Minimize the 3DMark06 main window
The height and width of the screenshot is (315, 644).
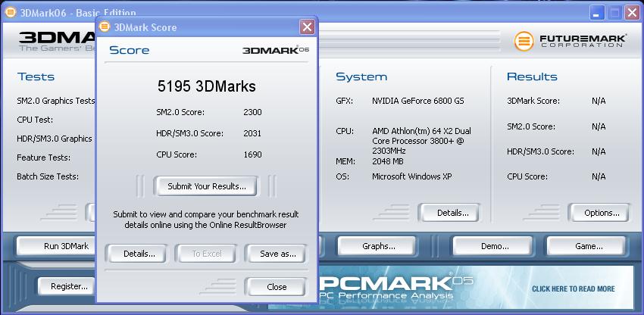pos(596,12)
